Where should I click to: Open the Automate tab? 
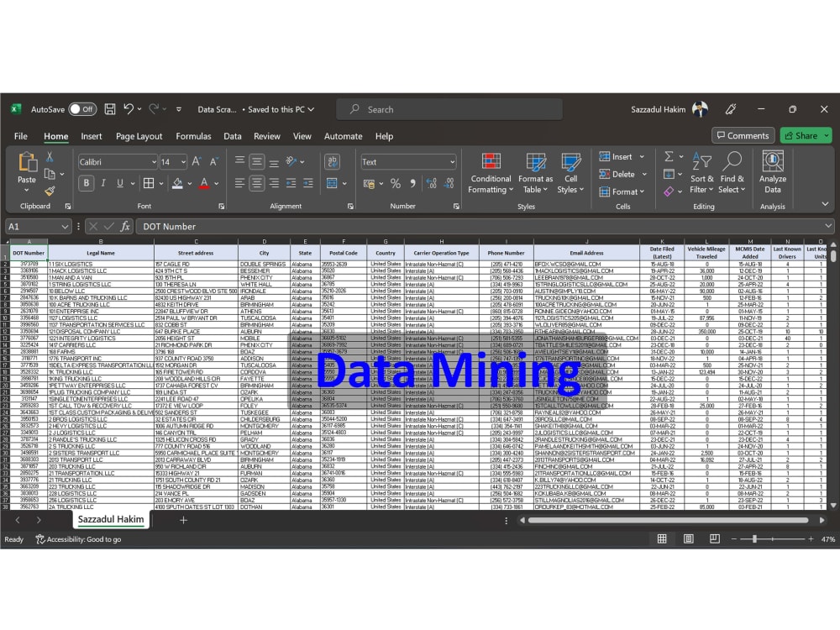(343, 136)
